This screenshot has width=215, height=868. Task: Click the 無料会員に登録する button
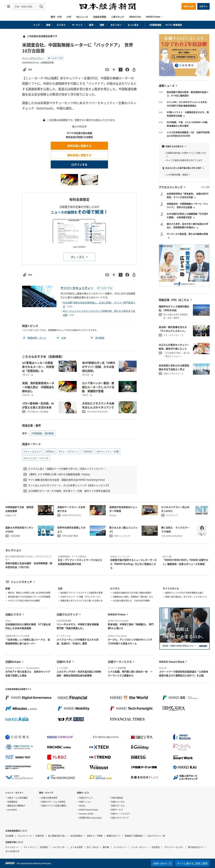click(x=79, y=155)
